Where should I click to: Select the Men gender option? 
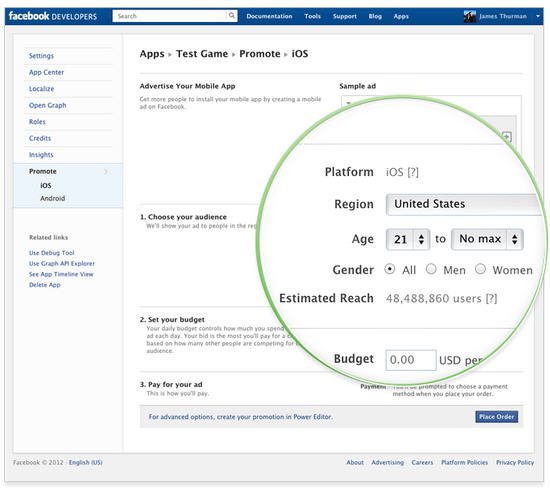click(x=431, y=269)
